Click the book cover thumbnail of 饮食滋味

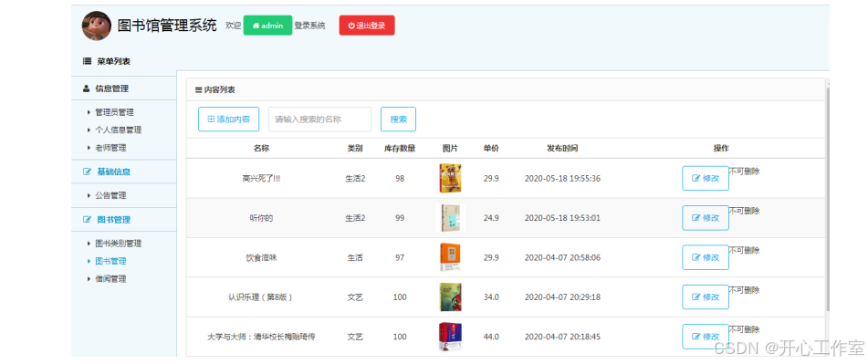451,257
